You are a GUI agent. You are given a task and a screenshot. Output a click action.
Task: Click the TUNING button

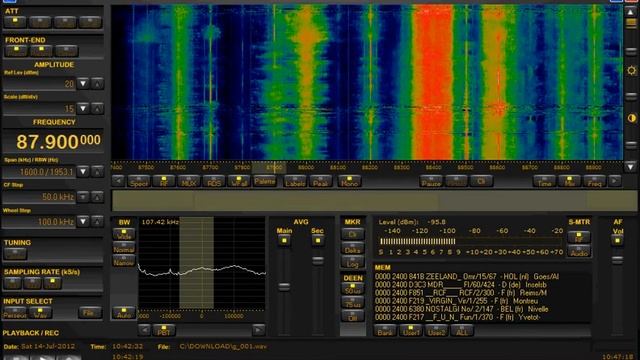pyautogui.click(x=15, y=254)
